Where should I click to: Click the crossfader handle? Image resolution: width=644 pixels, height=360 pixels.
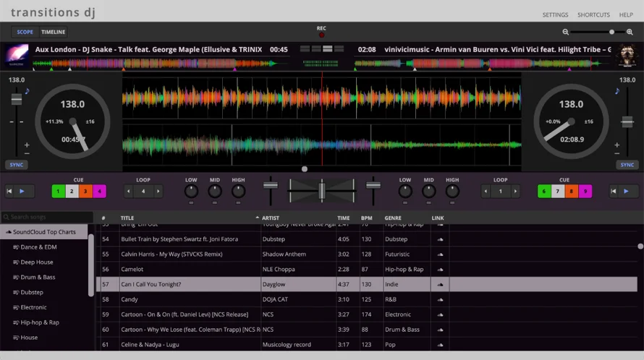point(322,191)
